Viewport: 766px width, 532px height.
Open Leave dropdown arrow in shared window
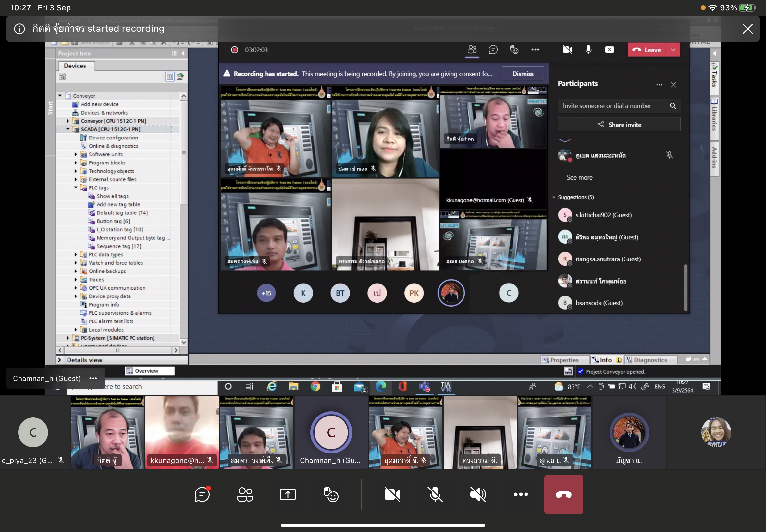click(673, 50)
